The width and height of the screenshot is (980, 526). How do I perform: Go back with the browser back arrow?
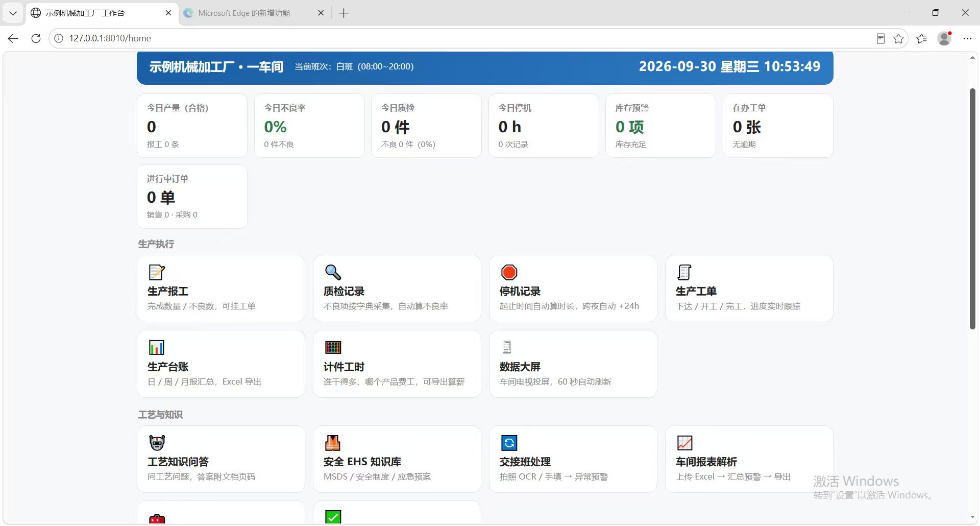(13, 38)
